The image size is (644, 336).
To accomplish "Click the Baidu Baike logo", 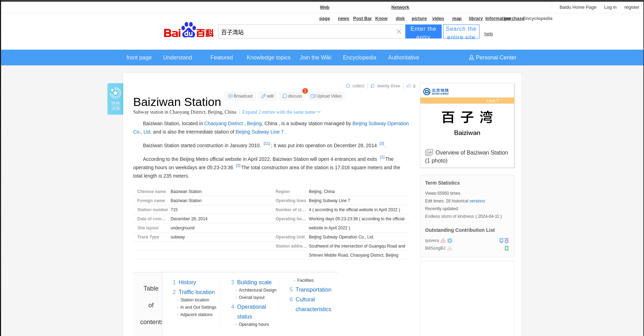I will pyautogui.click(x=189, y=30).
